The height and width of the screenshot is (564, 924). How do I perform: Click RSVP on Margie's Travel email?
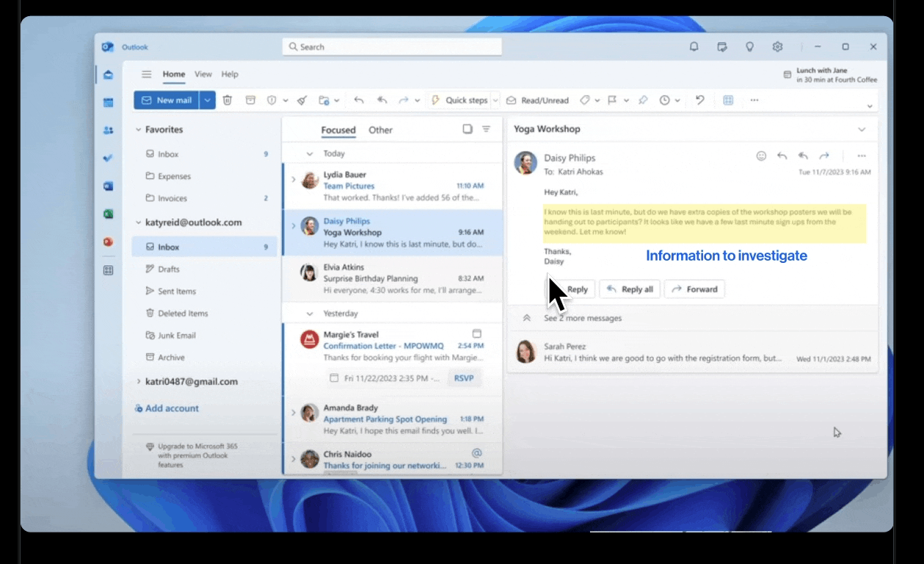tap(464, 378)
